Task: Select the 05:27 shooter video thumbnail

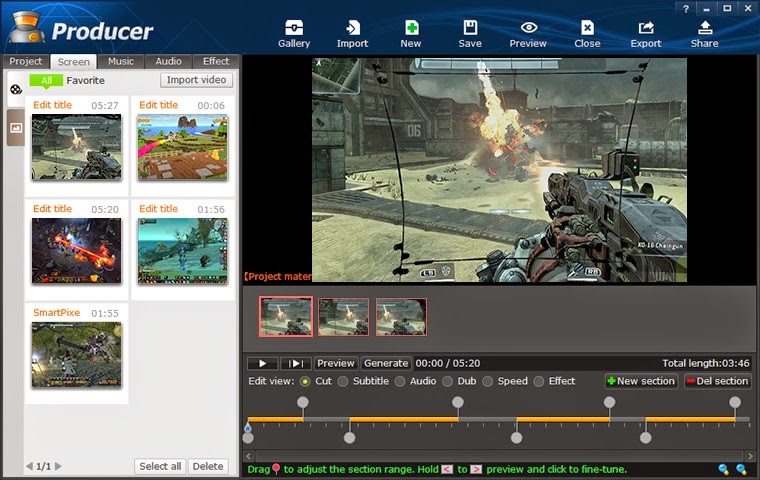Action: tap(77, 147)
